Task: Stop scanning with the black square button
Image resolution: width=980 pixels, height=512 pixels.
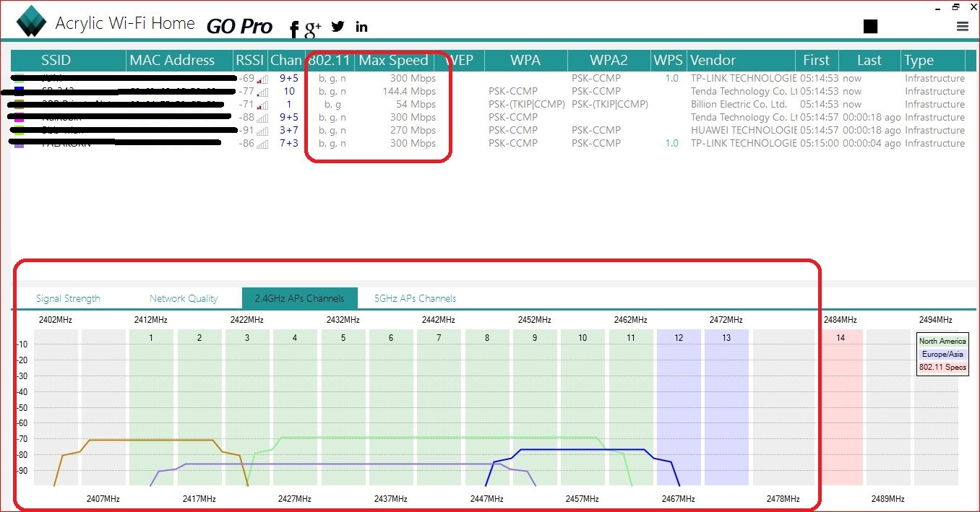Action: coord(870,26)
